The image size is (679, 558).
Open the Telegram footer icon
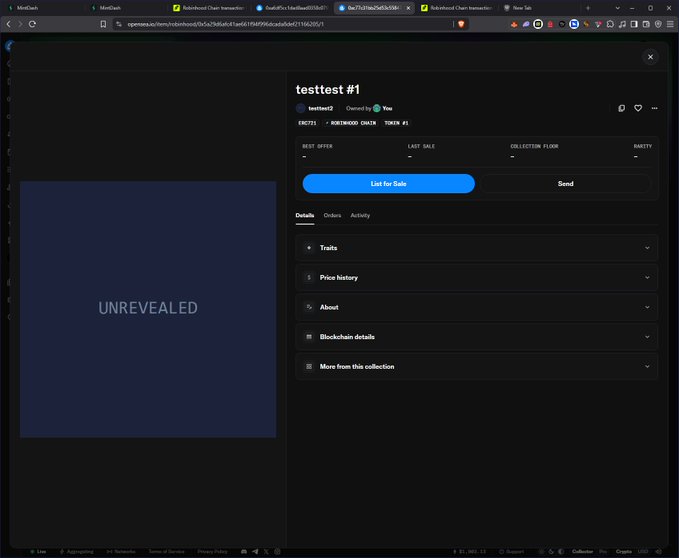click(x=255, y=552)
